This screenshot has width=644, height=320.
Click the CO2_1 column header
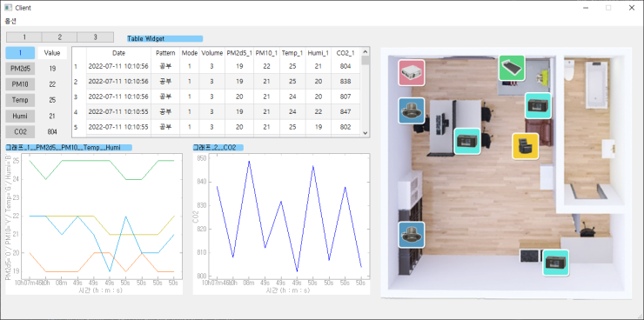[x=345, y=53]
